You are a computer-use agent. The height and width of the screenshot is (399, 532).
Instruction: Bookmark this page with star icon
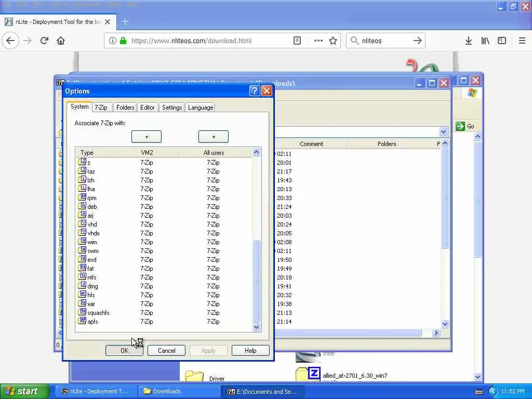[x=333, y=41]
